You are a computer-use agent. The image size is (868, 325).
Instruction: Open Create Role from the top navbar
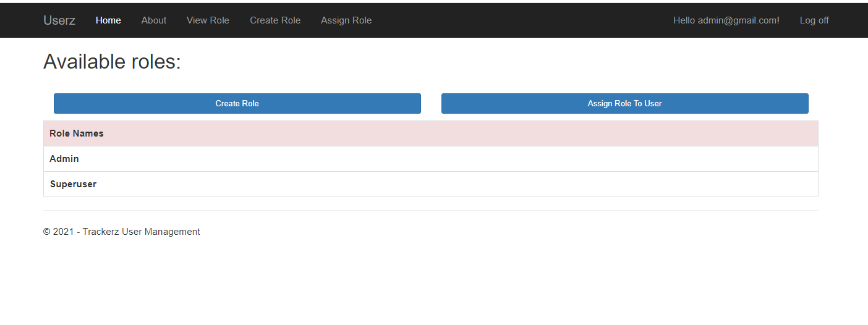[x=275, y=20]
